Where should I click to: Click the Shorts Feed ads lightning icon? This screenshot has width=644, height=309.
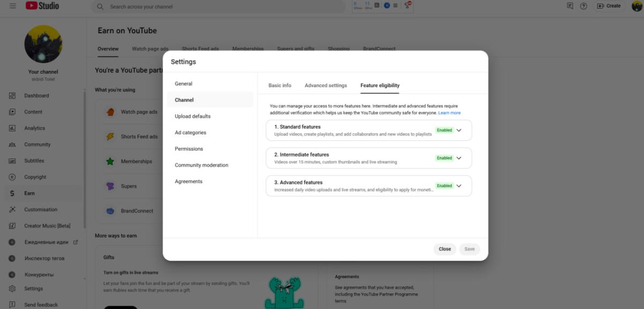(x=110, y=136)
